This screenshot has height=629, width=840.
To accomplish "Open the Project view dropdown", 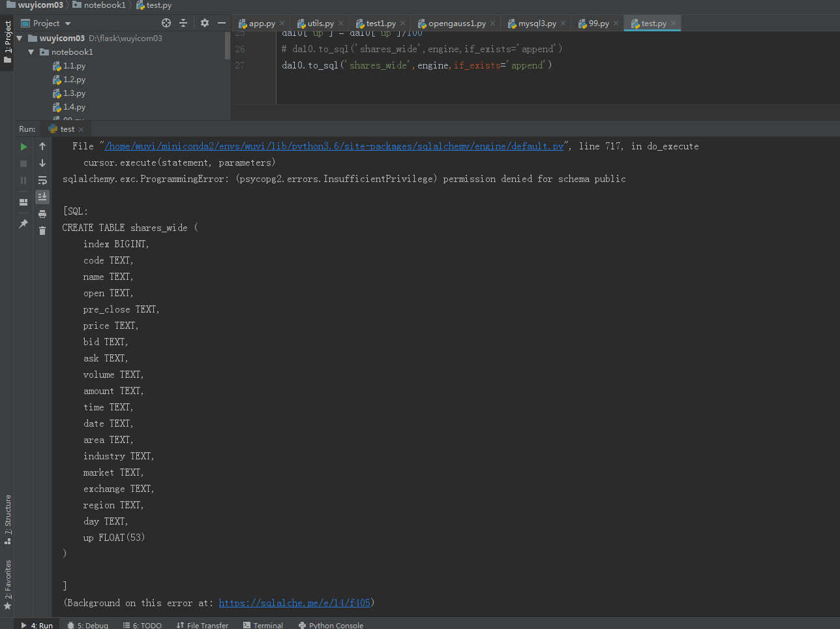I will pos(68,23).
